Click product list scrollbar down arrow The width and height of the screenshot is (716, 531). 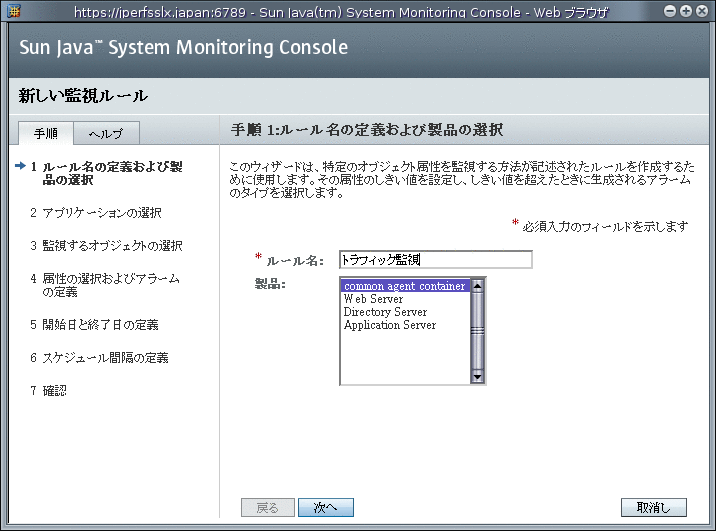(x=477, y=377)
